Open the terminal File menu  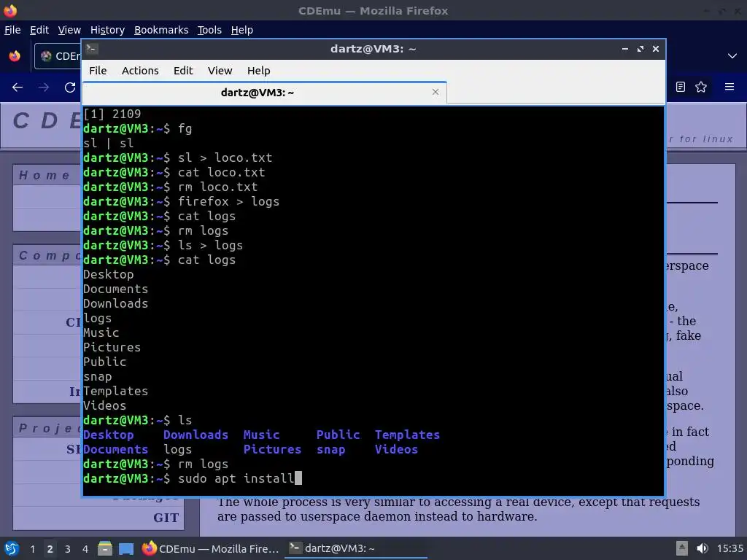coord(98,71)
